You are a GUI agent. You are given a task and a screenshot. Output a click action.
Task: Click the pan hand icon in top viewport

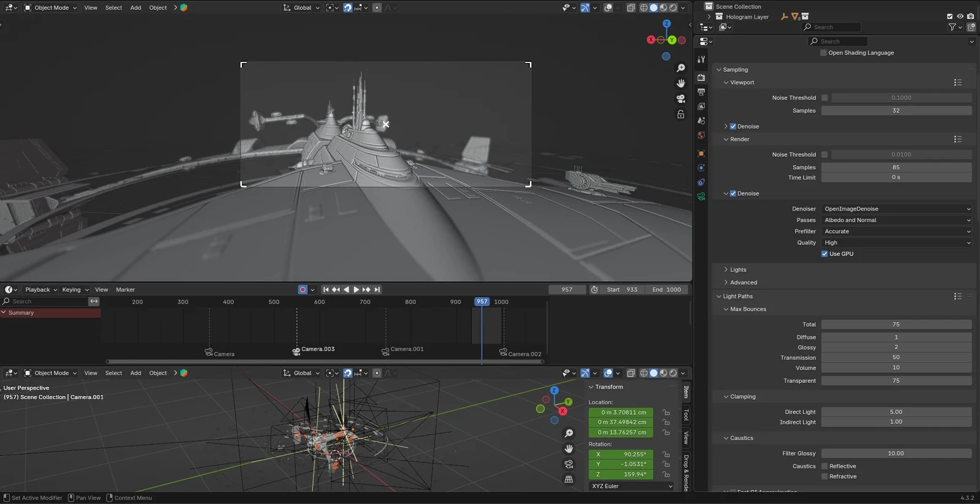coord(680,83)
